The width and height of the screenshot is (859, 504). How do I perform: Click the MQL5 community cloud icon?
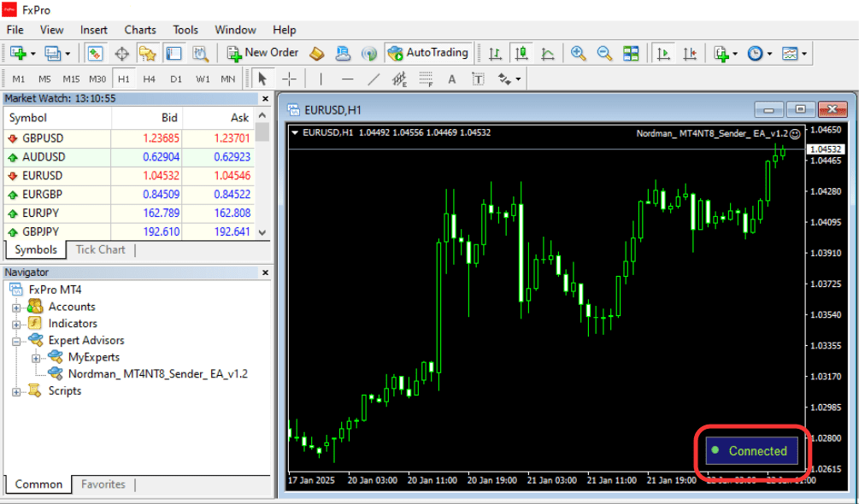pyautogui.click(x=343, y=53)
